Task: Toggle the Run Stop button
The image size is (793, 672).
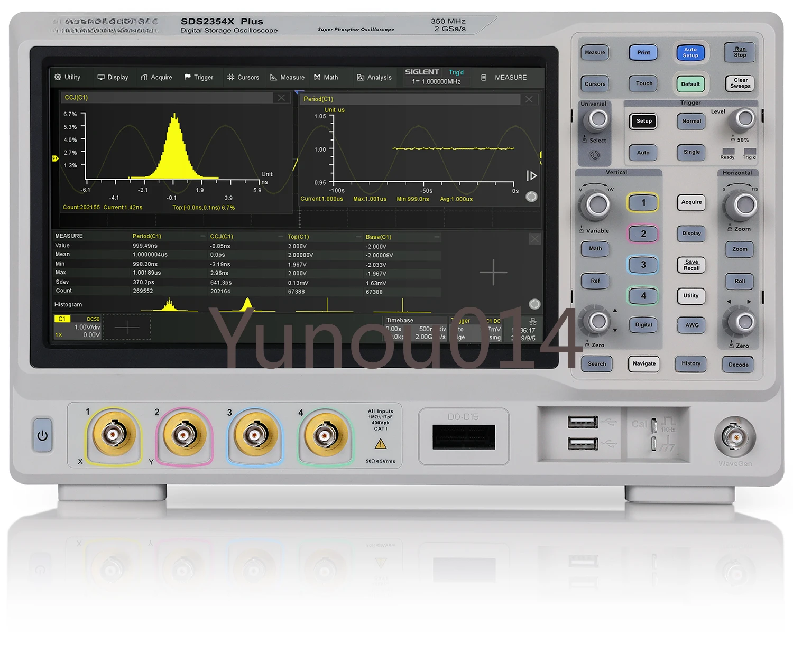Action: (740, 52)
